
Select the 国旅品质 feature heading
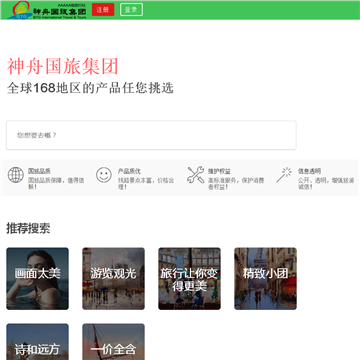coord(39,171)
